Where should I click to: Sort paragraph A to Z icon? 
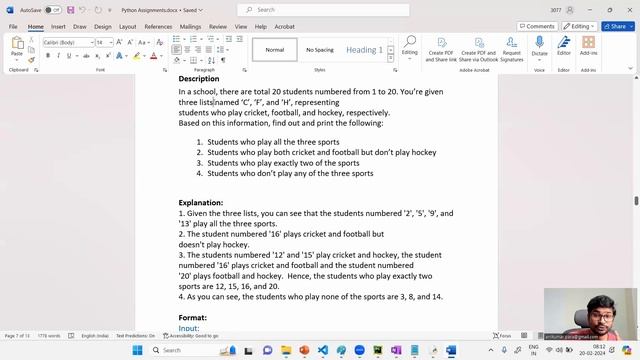point(211,60)
